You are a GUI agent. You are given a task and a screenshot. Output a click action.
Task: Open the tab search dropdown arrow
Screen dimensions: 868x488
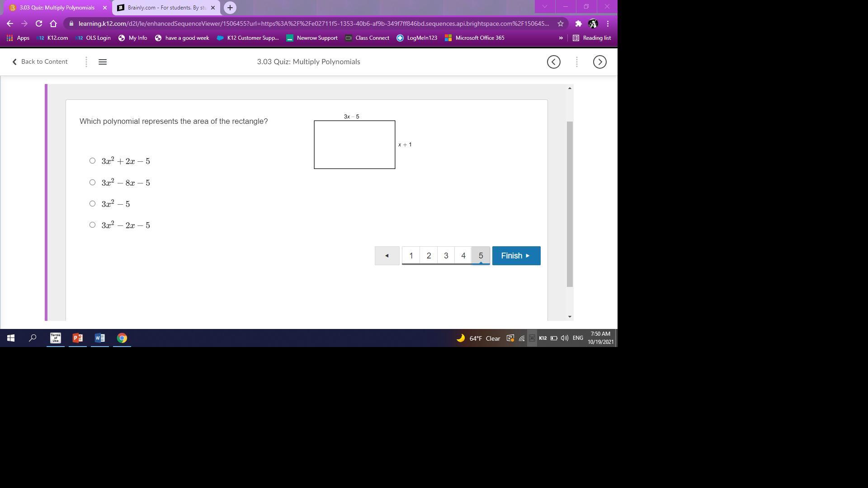click(544, 7)
